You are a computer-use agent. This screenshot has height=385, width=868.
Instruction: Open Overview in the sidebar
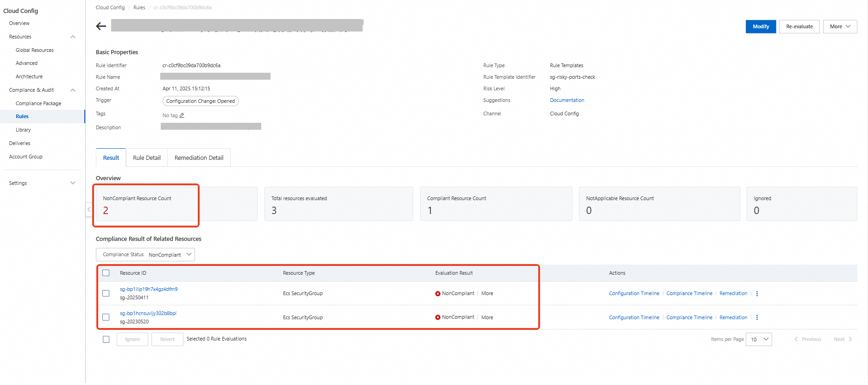click(x=19, y=23)
